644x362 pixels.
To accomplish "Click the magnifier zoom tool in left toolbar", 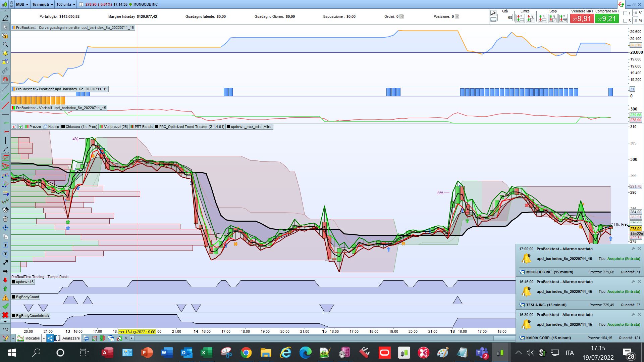I will (5, 44).
